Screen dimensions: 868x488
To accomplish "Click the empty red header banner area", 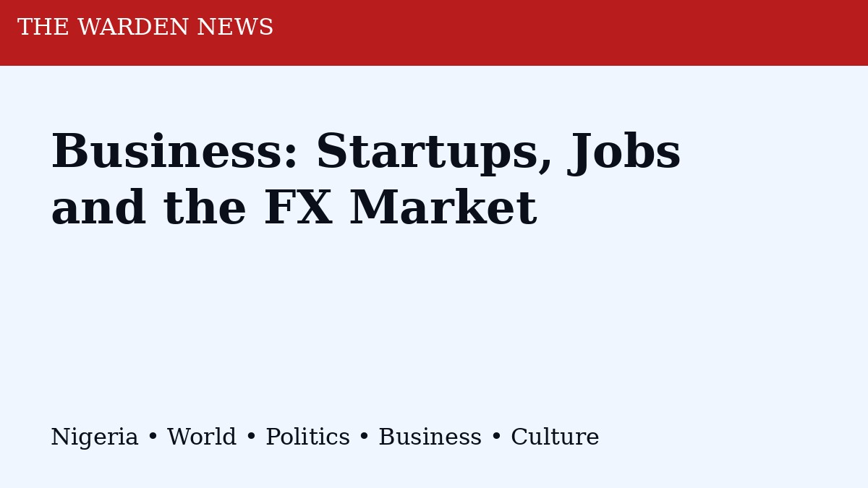I will [x=579, y=33].
